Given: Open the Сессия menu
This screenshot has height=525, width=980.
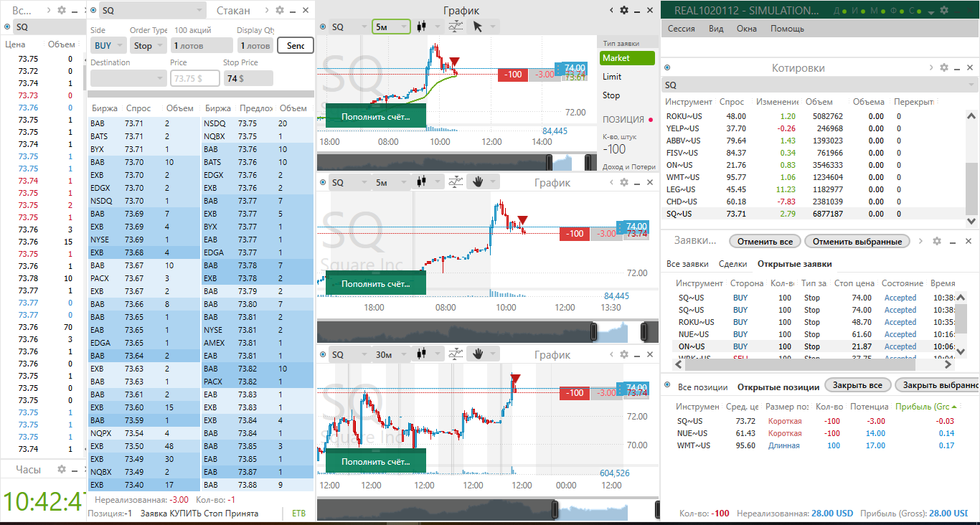Looking at the screenshot, I should (682, 29).
